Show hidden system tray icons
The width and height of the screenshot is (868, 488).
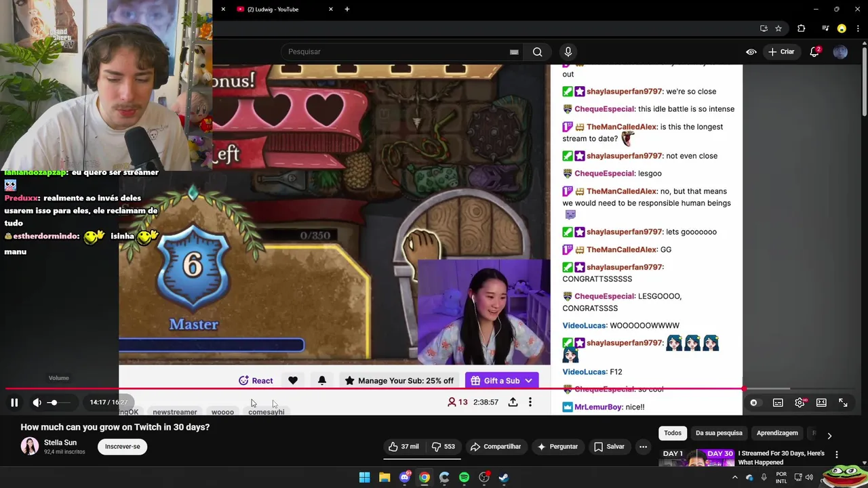(734, 478)
